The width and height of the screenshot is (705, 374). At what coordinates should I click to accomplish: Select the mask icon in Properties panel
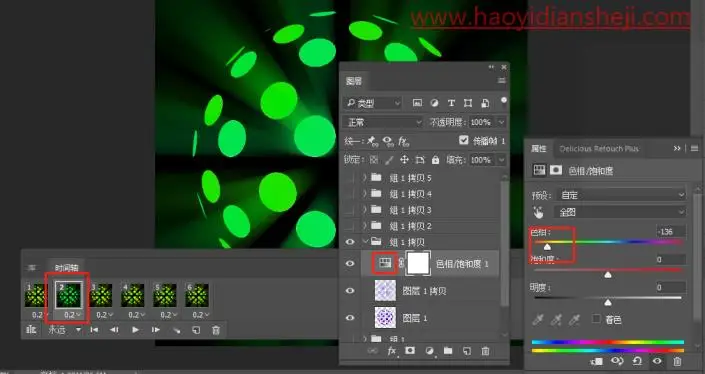(x=556, y=170)
